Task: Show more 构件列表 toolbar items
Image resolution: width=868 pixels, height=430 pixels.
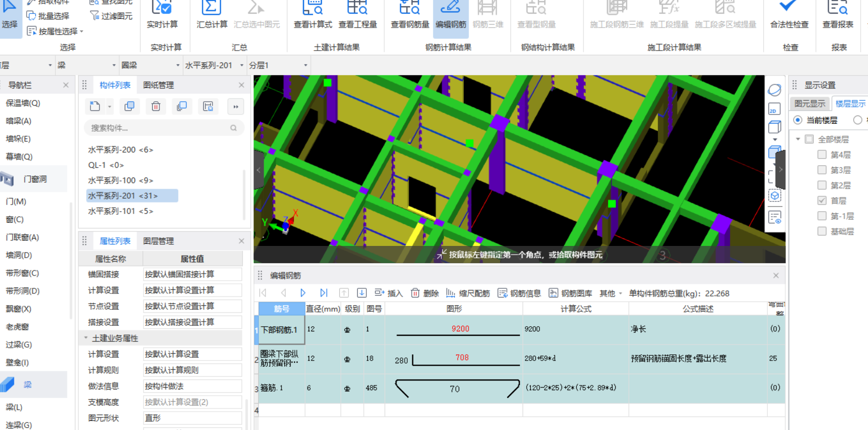Action: point(236,106)
